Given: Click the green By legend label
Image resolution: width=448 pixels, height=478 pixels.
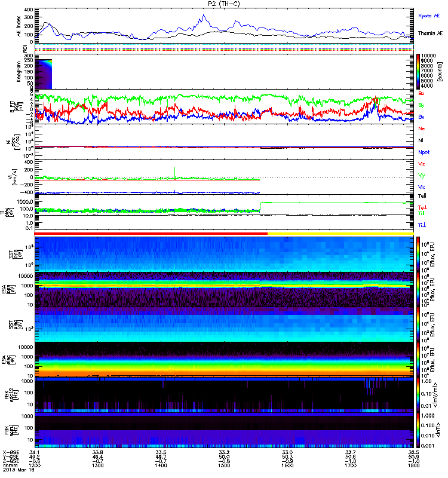Looking at the screenshot, I should pyautogui.click(x=421, y=106).
